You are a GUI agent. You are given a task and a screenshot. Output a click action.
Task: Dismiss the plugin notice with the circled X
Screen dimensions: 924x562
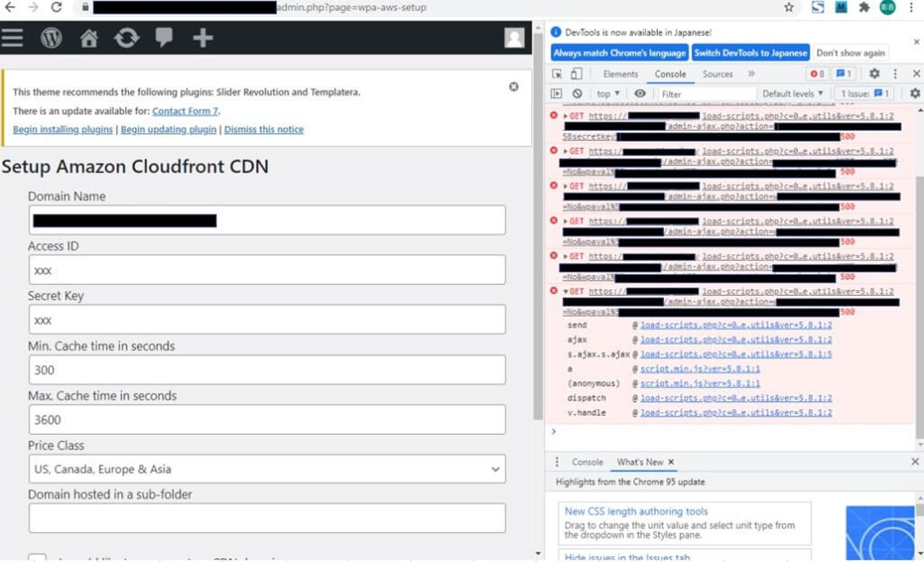coord(514,87)
